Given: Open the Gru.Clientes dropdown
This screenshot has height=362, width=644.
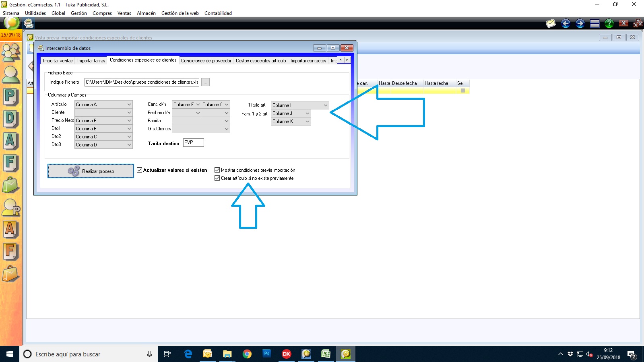Looking at the screenshot, I should (201, 129).
